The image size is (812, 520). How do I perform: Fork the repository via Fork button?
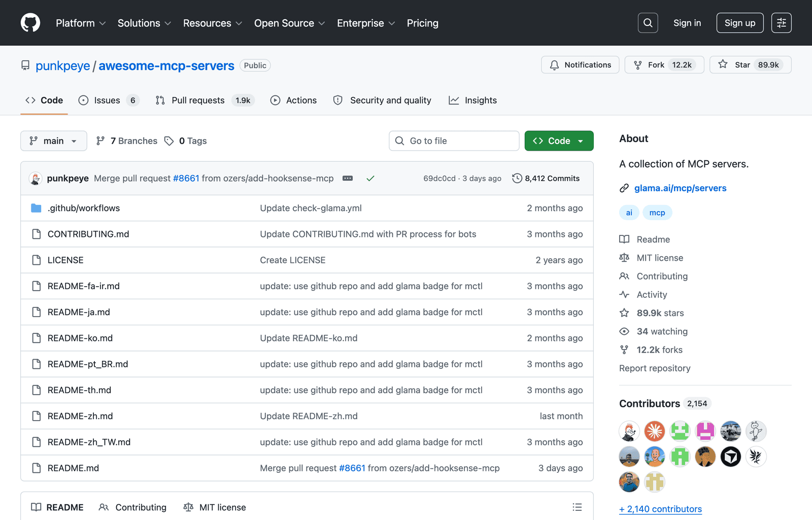point(664,65)
